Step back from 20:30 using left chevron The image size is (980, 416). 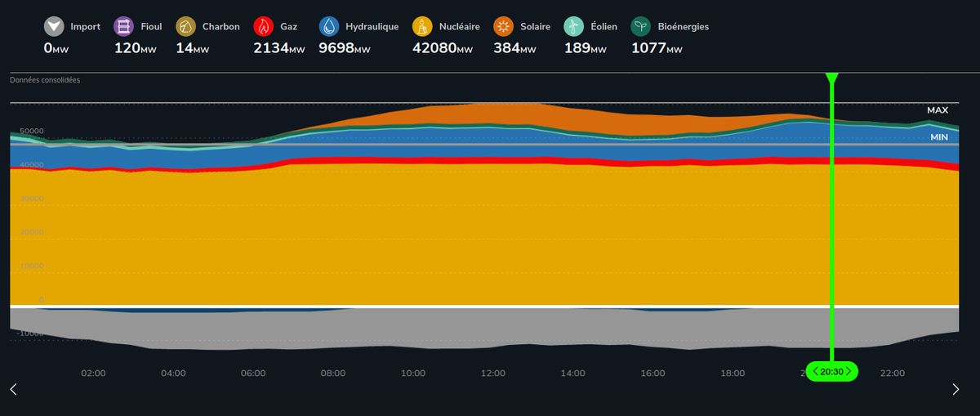814,372
